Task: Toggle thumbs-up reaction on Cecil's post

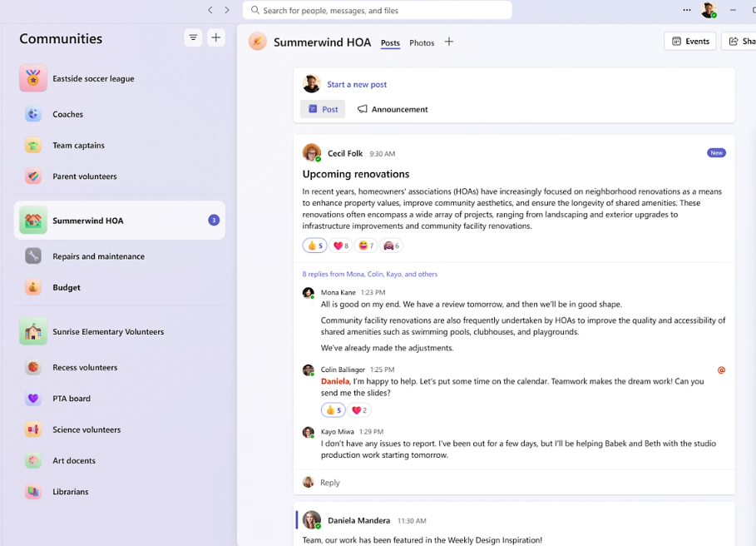Action: coord(315,246)
